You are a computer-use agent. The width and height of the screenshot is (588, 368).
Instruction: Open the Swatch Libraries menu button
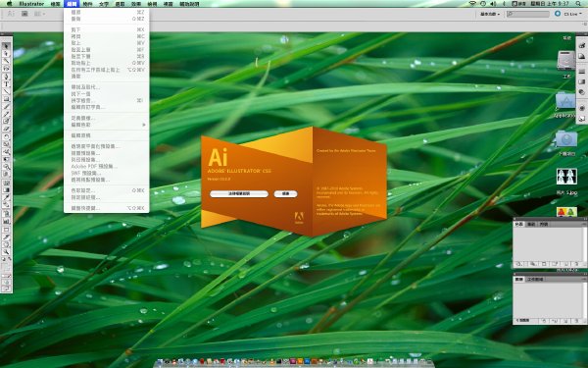click(x=519, y=264)
